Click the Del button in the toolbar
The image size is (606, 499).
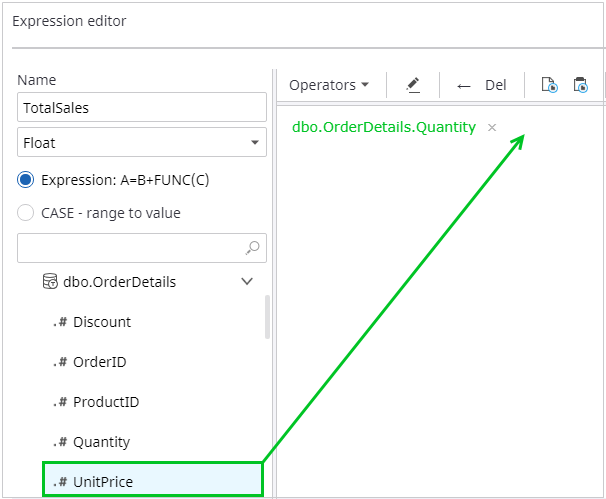pos(496,85)
